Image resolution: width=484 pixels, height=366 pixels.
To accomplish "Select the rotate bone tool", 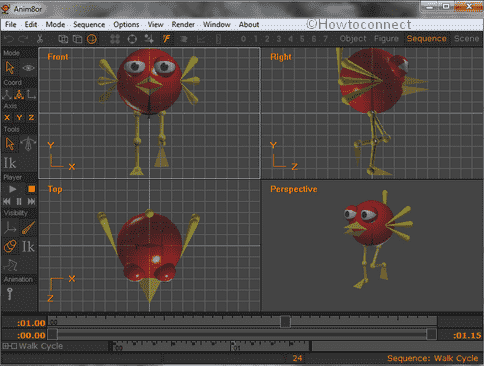I will 28,144.
